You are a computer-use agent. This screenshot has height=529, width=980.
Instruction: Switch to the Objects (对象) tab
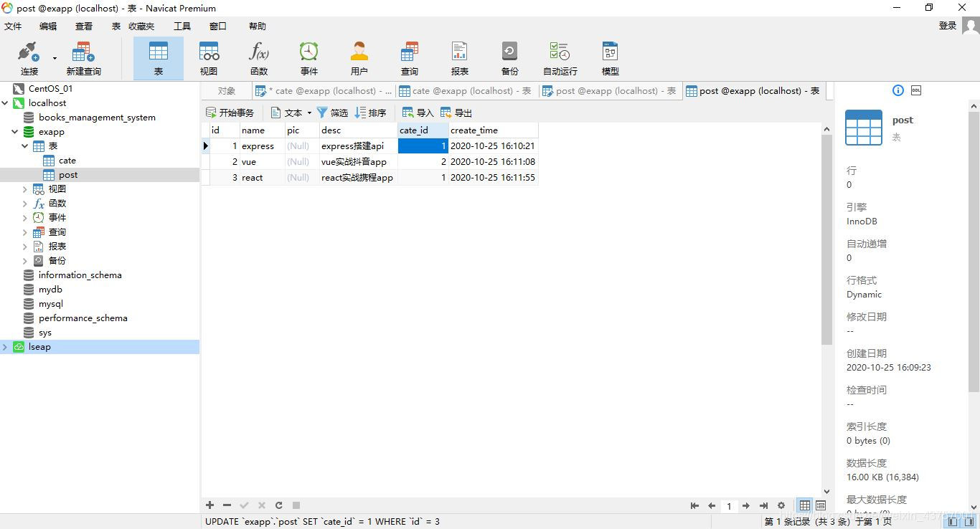pos(227,91)
